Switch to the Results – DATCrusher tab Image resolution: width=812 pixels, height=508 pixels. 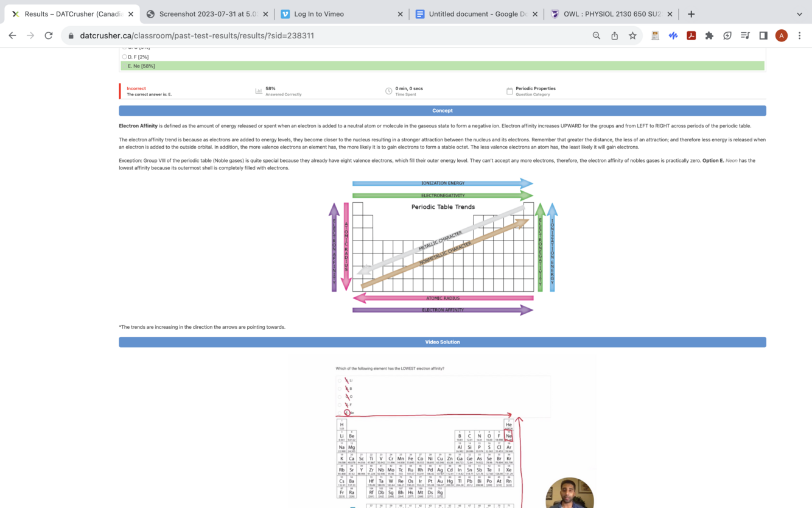pyautogui.click(x=72, y=14)
